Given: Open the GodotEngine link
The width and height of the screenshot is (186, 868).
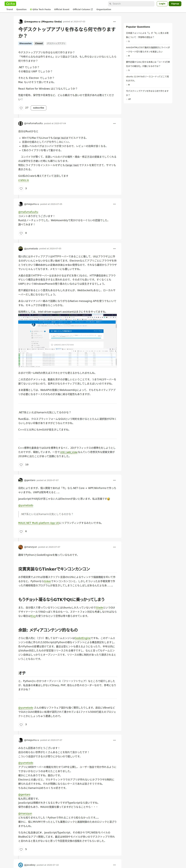Looking at the screenshot, I should tap(83, 638).
